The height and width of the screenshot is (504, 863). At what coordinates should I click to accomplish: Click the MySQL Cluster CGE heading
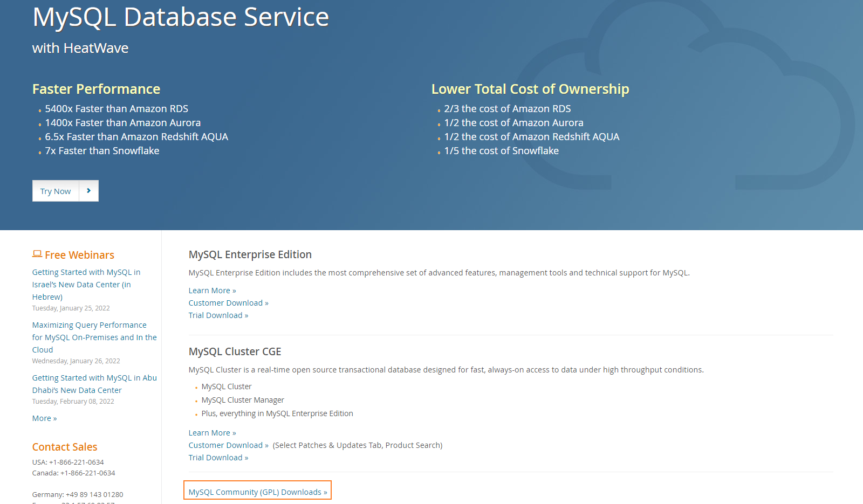(x=235, y=351)
